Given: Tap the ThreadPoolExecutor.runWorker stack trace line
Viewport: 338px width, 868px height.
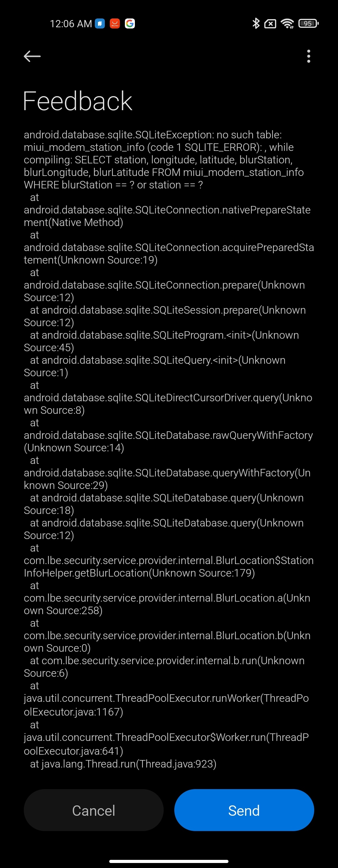Looking at the screenshot, I should point(166,698).
